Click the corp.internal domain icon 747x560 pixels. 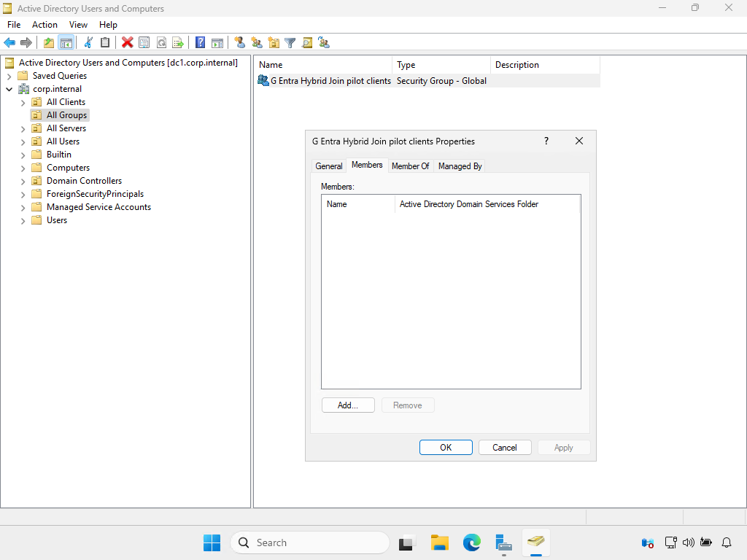pyautogui.click(x=24, y=89)
